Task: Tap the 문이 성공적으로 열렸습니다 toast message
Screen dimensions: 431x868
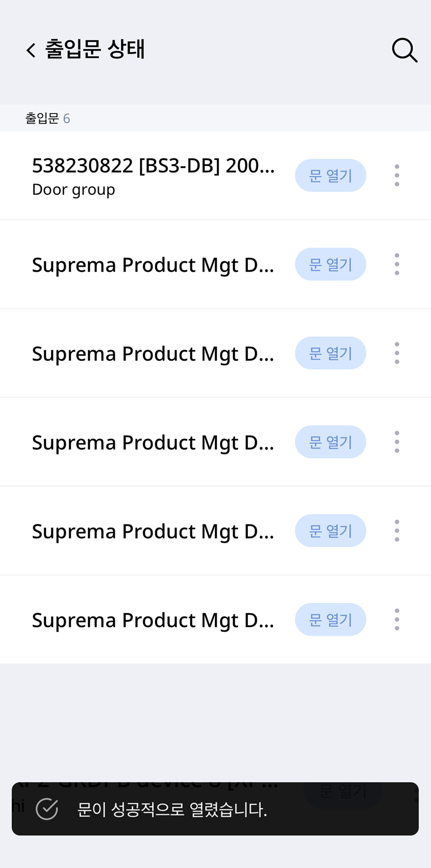Action: (x=172, y=809)
